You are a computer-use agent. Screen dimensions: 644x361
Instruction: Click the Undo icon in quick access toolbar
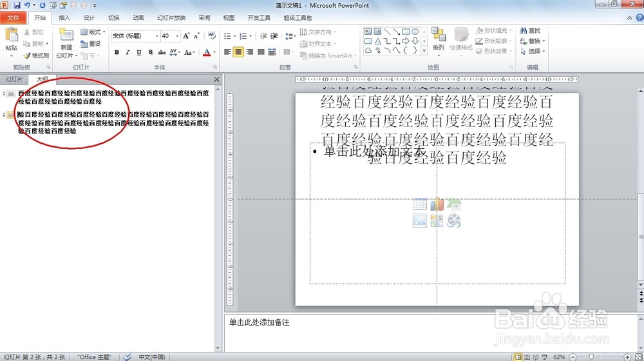27,5
